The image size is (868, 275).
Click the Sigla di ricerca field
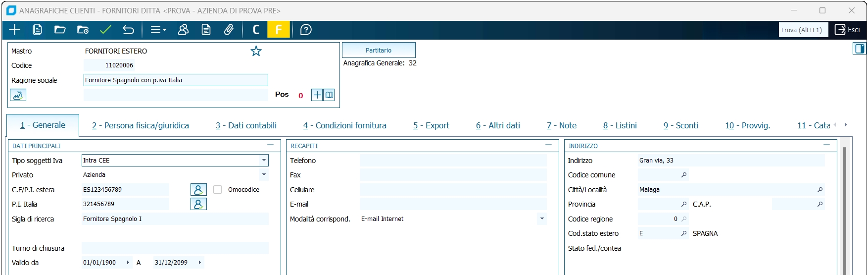click(175, 219)
